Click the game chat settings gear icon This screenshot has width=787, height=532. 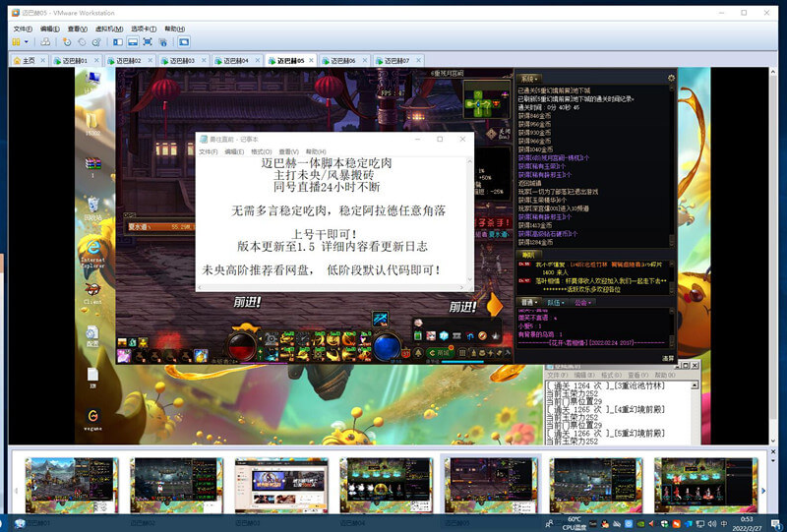(671, 79)
